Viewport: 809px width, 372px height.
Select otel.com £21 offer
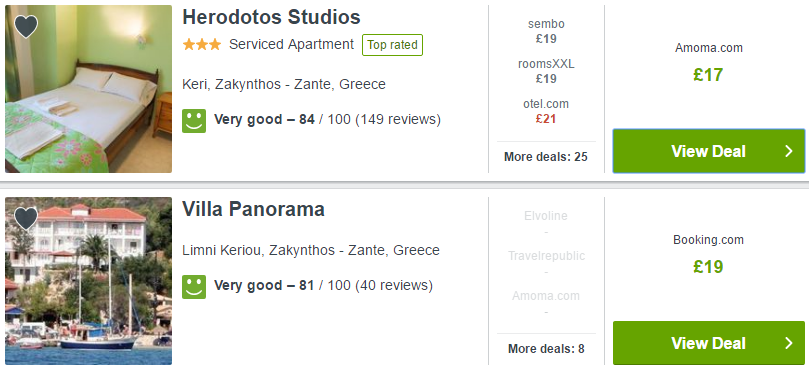(x=546, y=111)
